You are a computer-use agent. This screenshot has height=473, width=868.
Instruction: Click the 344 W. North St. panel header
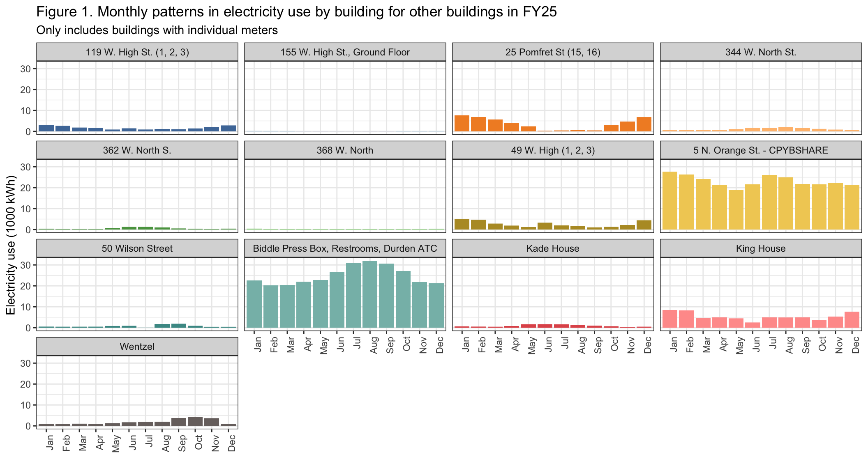(760, 52)
